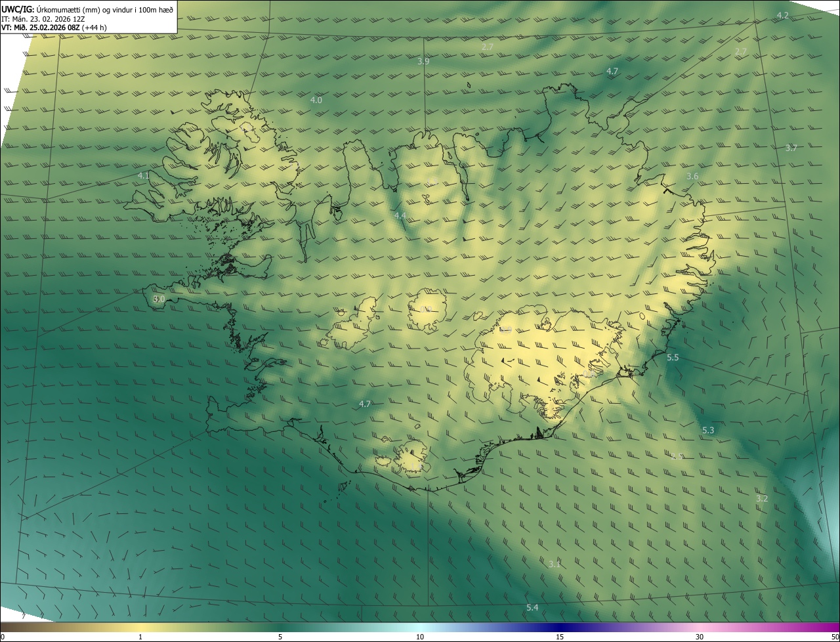The image size is (840, 642).
Task: Click the 3.0 value label on the map
Action: pyautogui.click(x=159, y=299)
